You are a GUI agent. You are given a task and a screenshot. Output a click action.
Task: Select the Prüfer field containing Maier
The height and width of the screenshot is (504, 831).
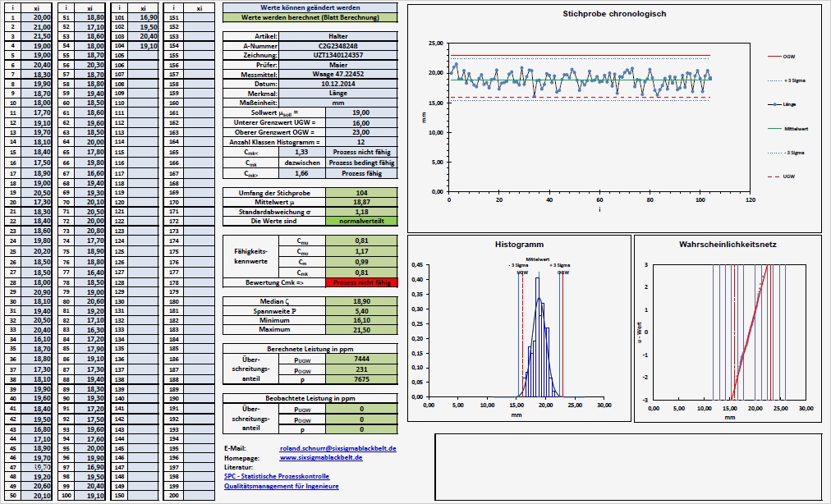click(x=337, y=65)
